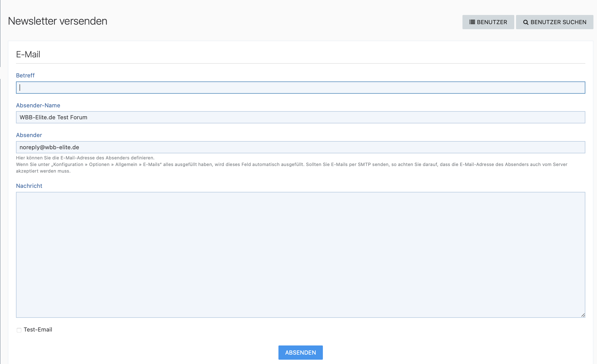
Task: Click into the Absender-Name input
Action: click(x=301, y=117)
